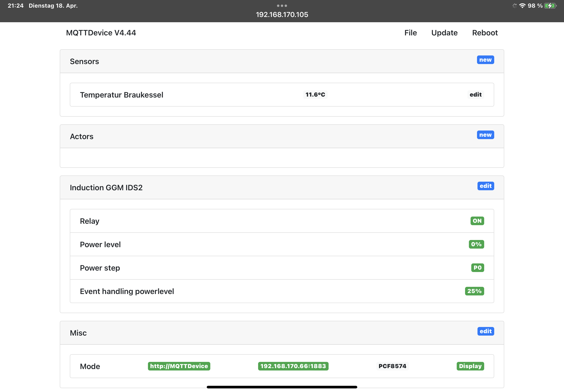Screen dimensions: 564x392
Task: Open the http://MQTTDevice link badge
Action: 179,366
